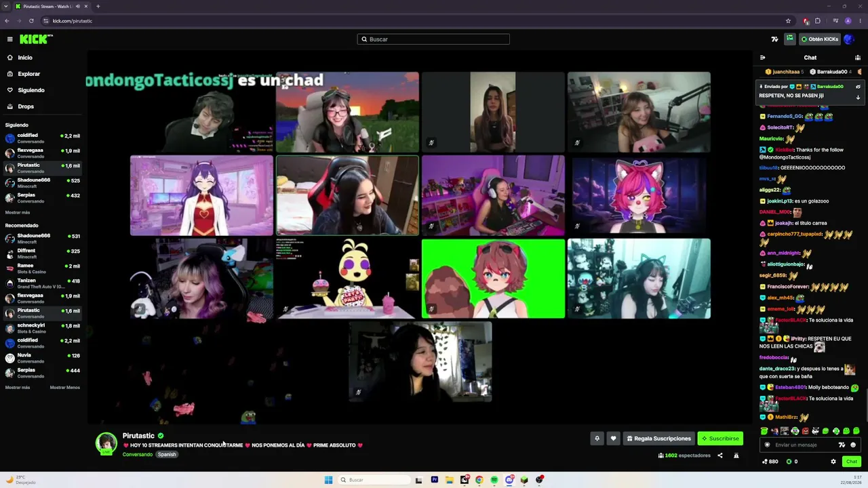Click the green Chat send button

pyautogui.click(x=852, y=462)
